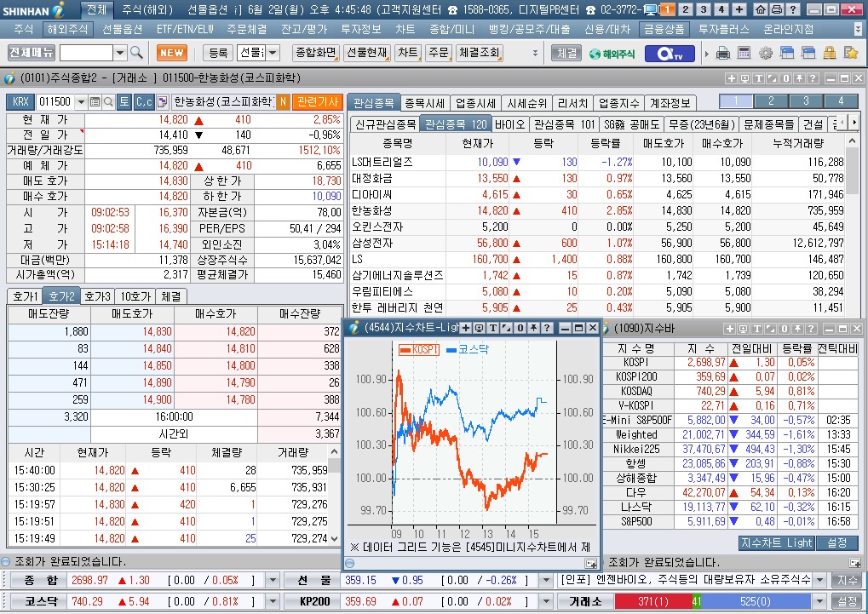Open the news ticker dropdown arrow
Screen dimensions: 868x614
click(x=820, y=580)
